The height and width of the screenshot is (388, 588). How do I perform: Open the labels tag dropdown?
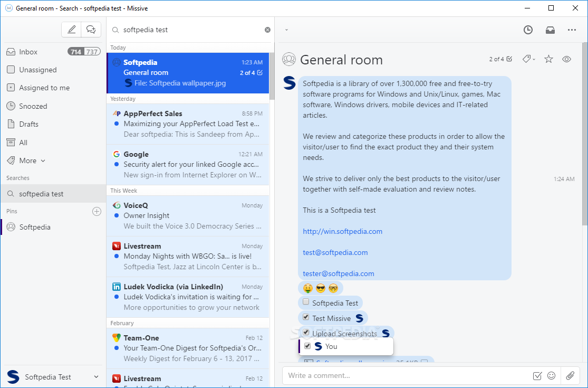pos(529,59)
